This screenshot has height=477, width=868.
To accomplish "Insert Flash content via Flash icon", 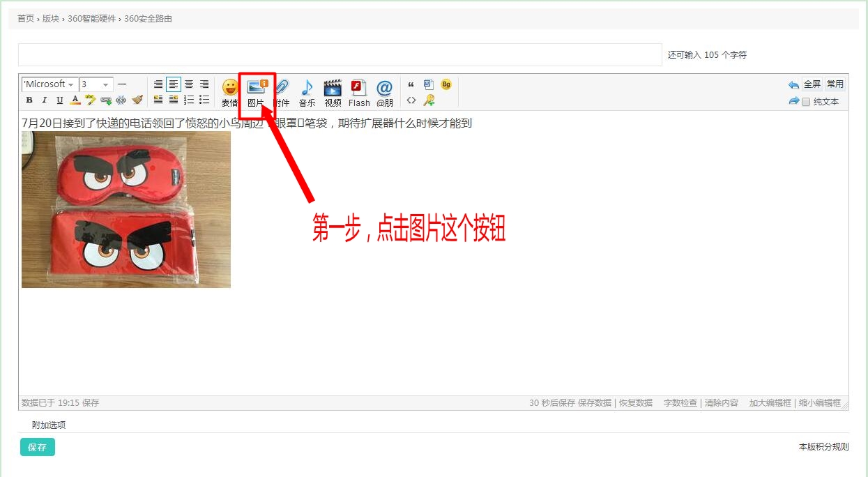I will coord(359,93).
